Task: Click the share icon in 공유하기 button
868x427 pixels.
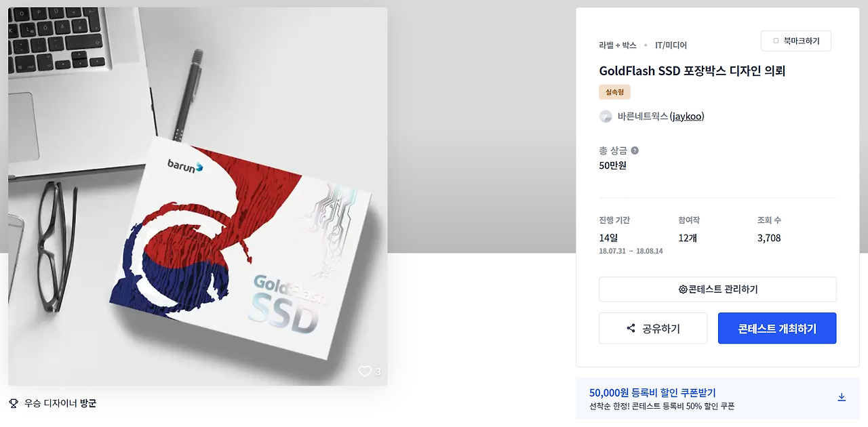Action: point(631,329)
